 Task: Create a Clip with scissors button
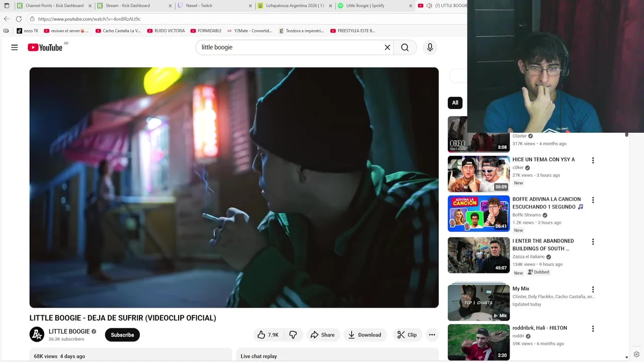pyautogui.click(x=407, y=335)
